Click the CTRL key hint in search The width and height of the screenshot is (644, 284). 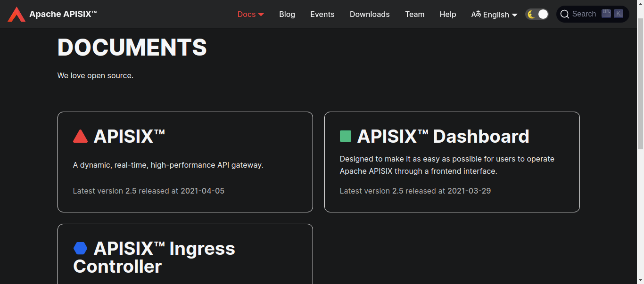click(606, 14)
